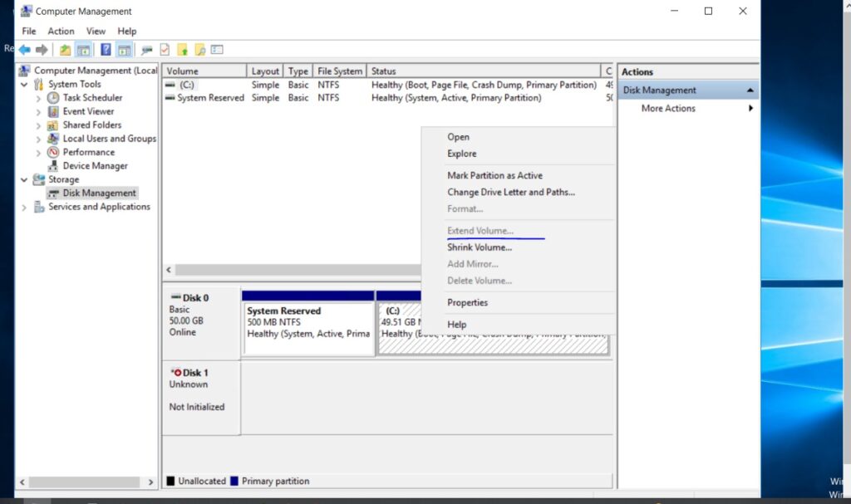The image size is (851, 504).
Task: Click the red checkmark document toolbar icon
Action: pyautogui.click(x=165, y=50)
